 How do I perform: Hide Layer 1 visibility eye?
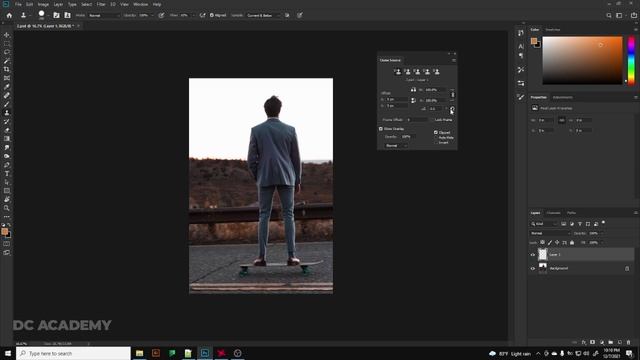533,255
